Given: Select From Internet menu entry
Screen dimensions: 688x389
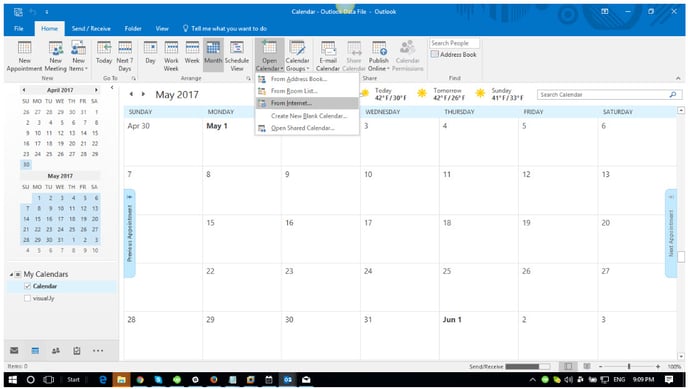Looking at the screenshot, I should [307, 103].
